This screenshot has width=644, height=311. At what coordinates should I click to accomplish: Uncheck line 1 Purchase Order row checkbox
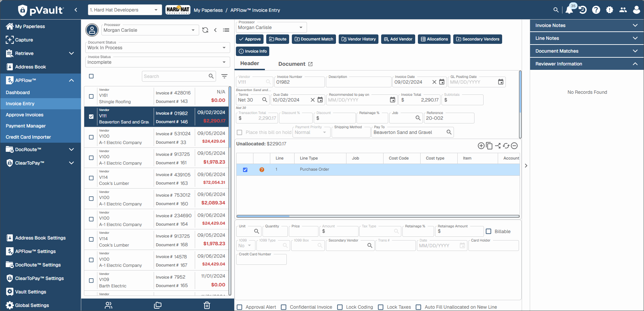click(x=245, y=170)
